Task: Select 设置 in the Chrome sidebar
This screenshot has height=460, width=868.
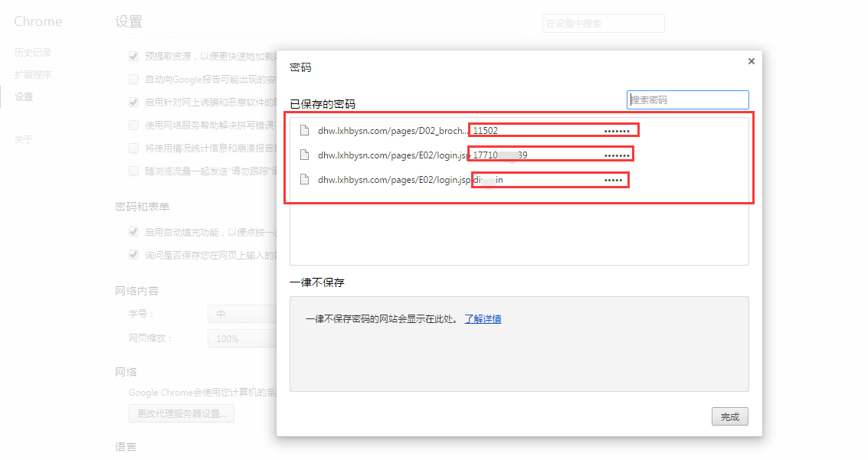Action: (x=24, y=96)
